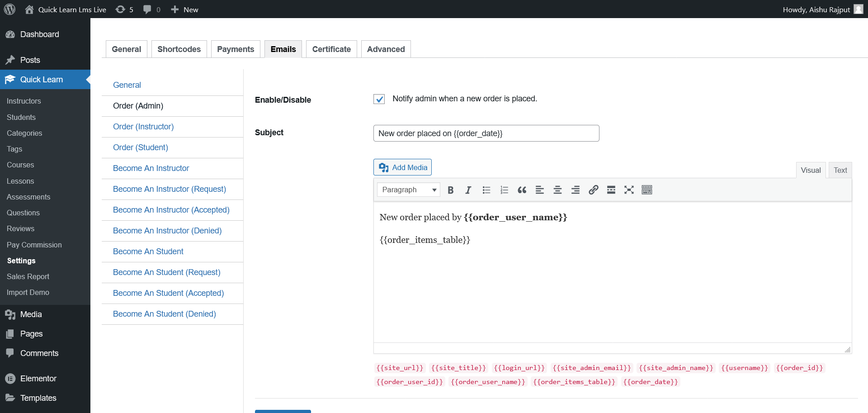Screen dimensions: 868x413
Task: Open General email settings link
Action: click(x=127, y=85)
